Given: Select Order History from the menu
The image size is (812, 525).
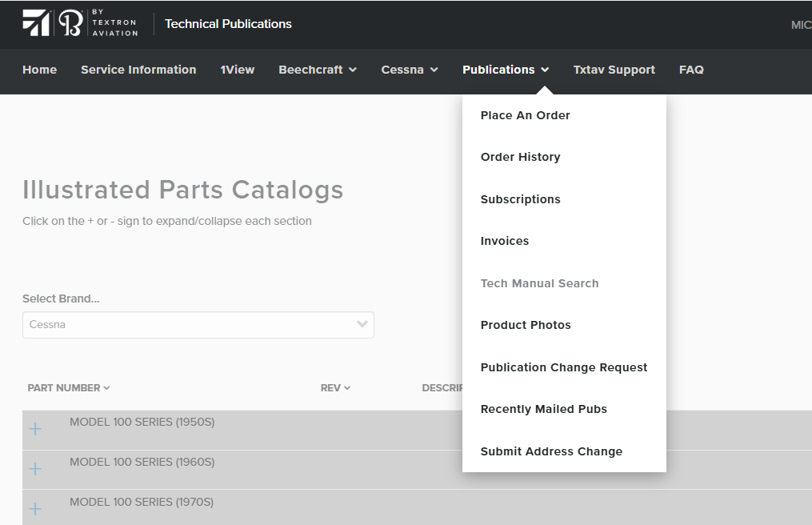Looking at the screenshot, I should (x=521, y=157).
